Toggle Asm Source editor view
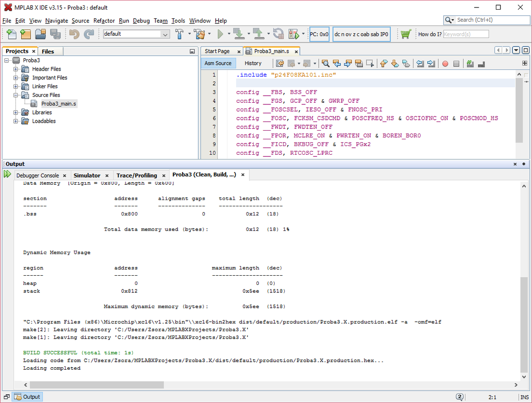This screenshot has height=403, width=532. (x=218, y=63)
